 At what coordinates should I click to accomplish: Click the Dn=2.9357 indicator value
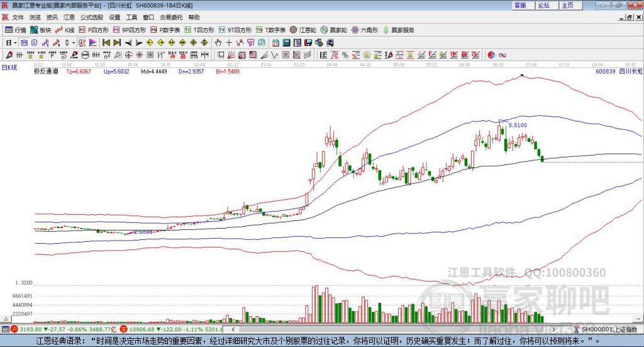(191, 71)
